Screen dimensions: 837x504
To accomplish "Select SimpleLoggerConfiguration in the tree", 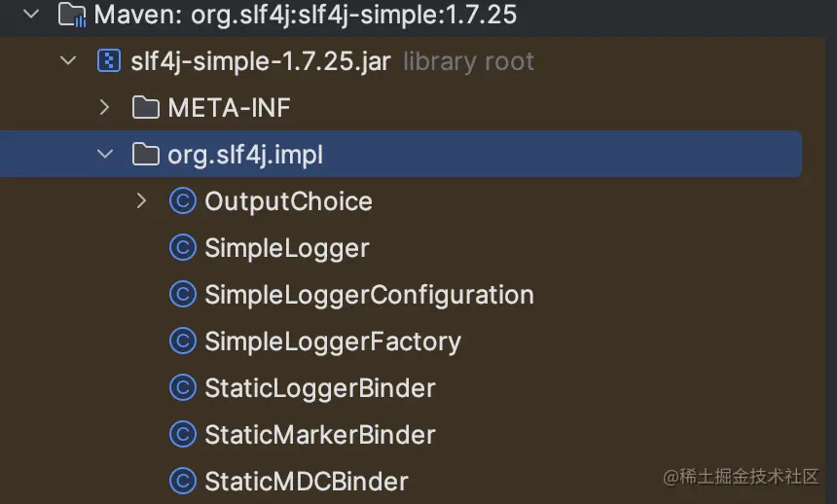I will click(369, 295).
